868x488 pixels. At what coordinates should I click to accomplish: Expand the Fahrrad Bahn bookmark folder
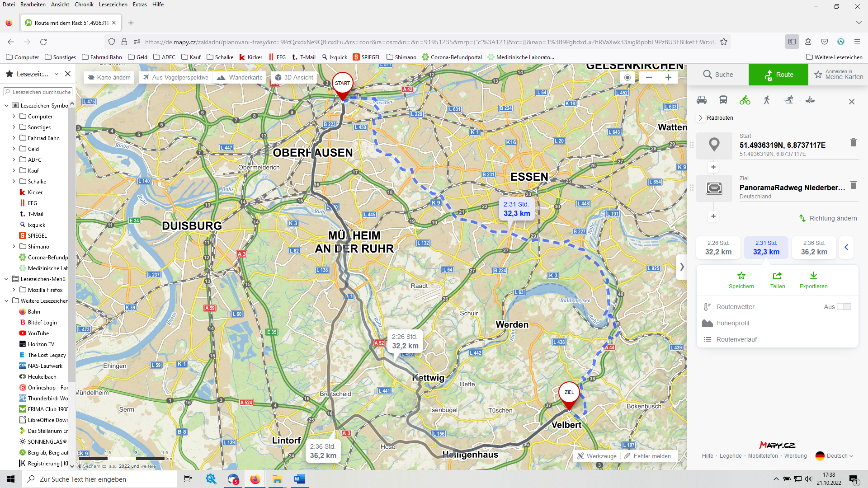coord(14,138)
